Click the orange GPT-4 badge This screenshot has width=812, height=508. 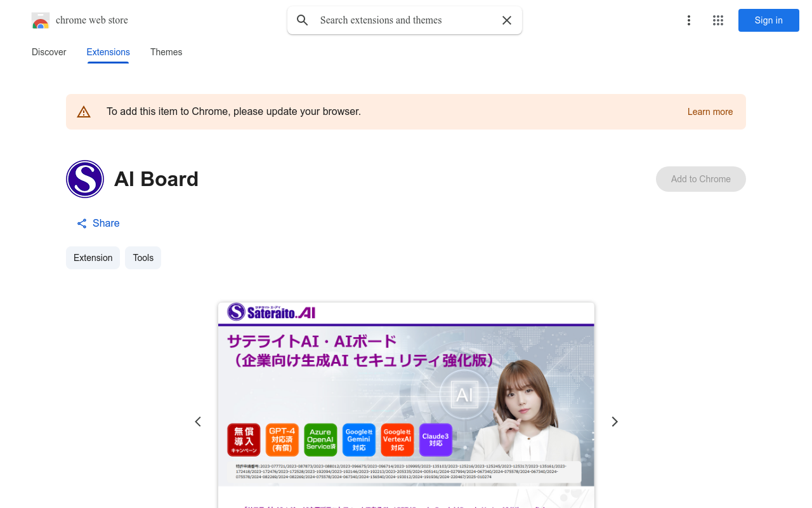282,440
